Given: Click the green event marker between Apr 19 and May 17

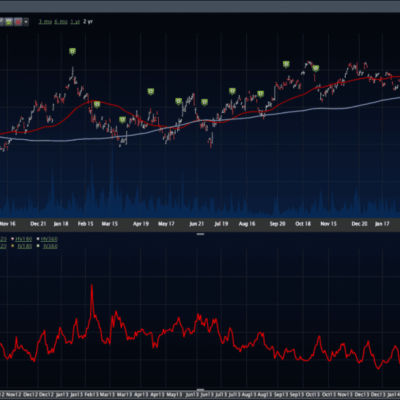Looking at the screenshot, I should (151, 91).
